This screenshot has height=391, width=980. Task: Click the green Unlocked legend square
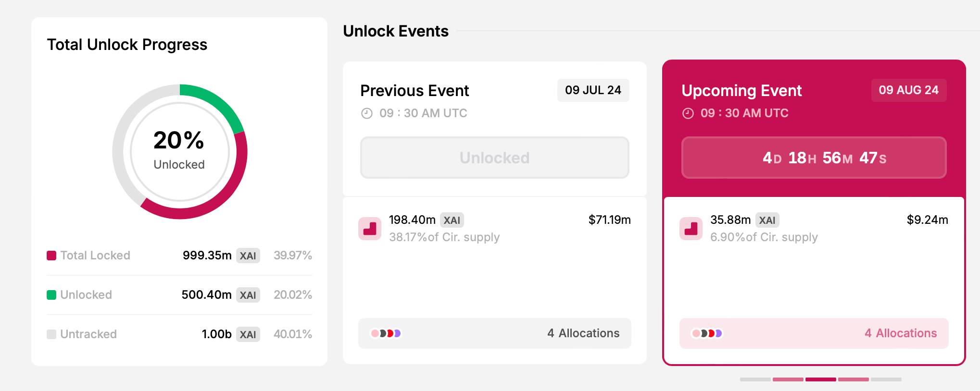51,295
